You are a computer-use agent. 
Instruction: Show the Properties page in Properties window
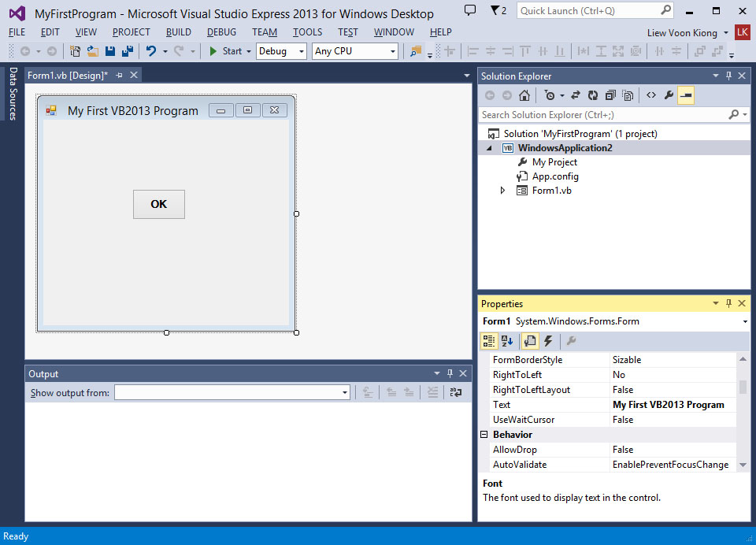tap(530, 341)
